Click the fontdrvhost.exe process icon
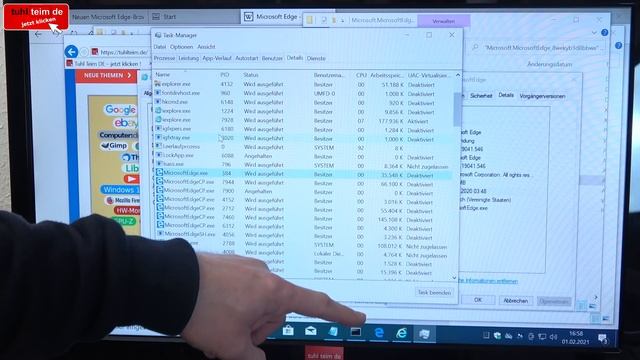 [x=158, y=93]
